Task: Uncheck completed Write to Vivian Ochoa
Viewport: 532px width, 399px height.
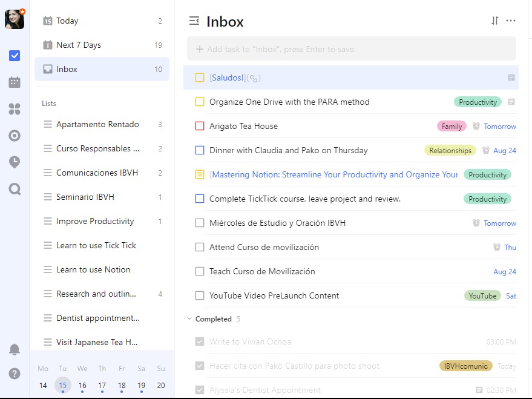Action: click(200, 341)
